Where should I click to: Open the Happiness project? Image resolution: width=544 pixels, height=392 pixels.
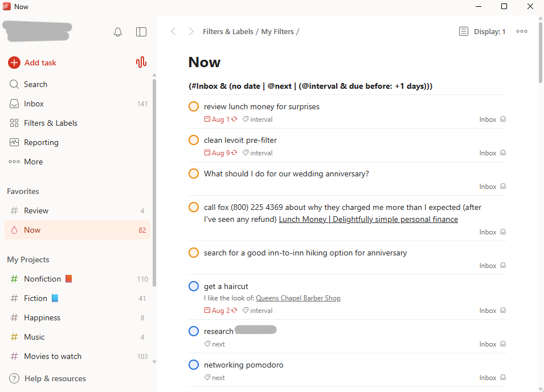[77, 317]
